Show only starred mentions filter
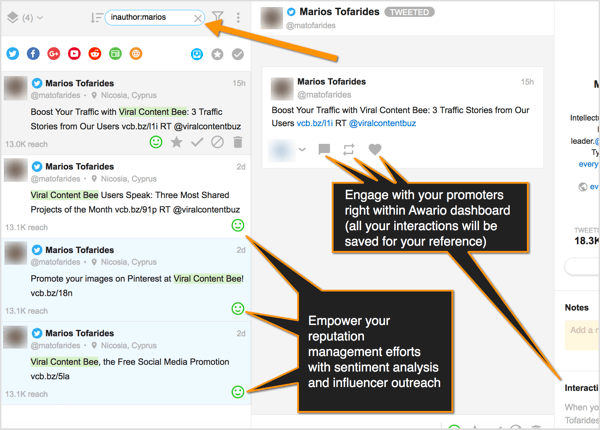Screen dimensions: 600x430 coord(217,54)
